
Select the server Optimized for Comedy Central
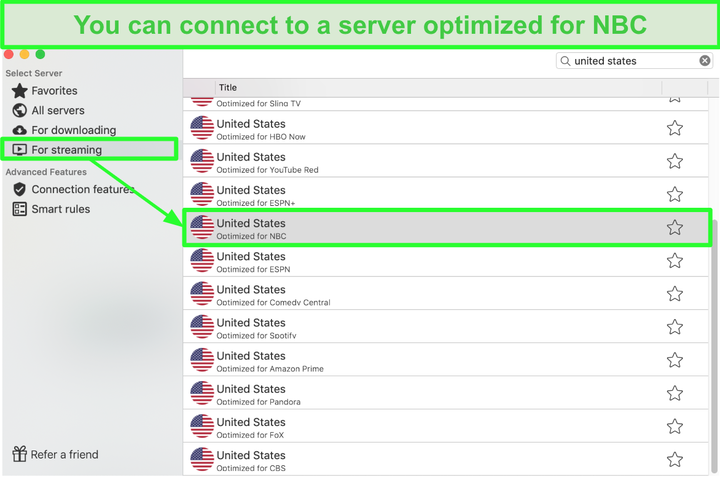coord(445,294)
